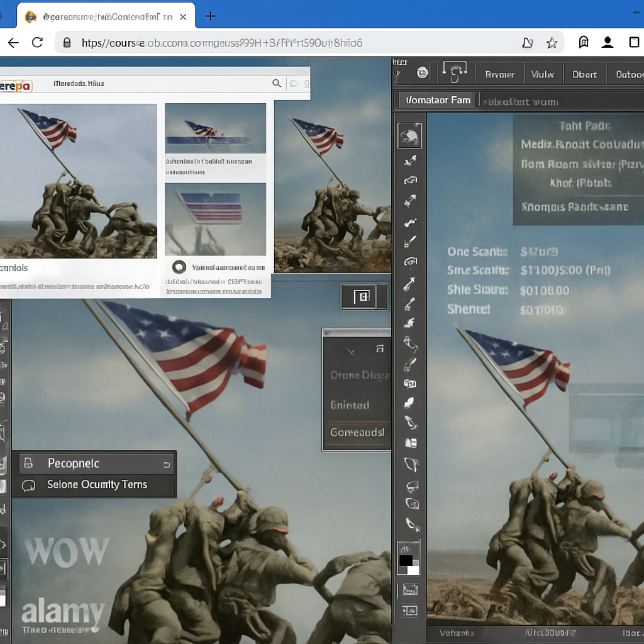Toggle the quick mask icon below color swatches
This screenshot has height=644, width=644.
(409, 589)
